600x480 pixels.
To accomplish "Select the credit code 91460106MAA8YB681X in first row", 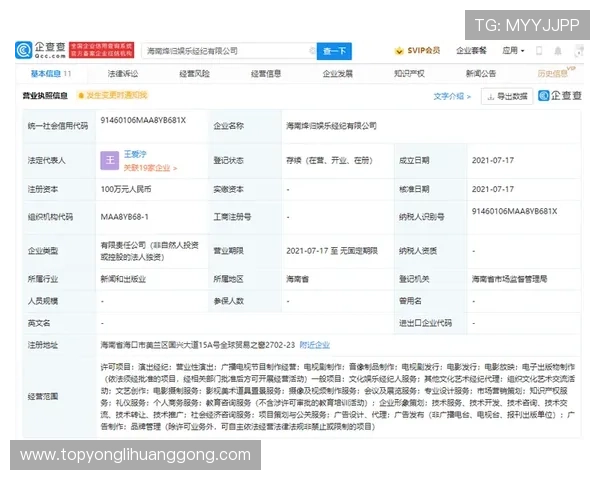I will pyautogui.click(x=143, y=120).
